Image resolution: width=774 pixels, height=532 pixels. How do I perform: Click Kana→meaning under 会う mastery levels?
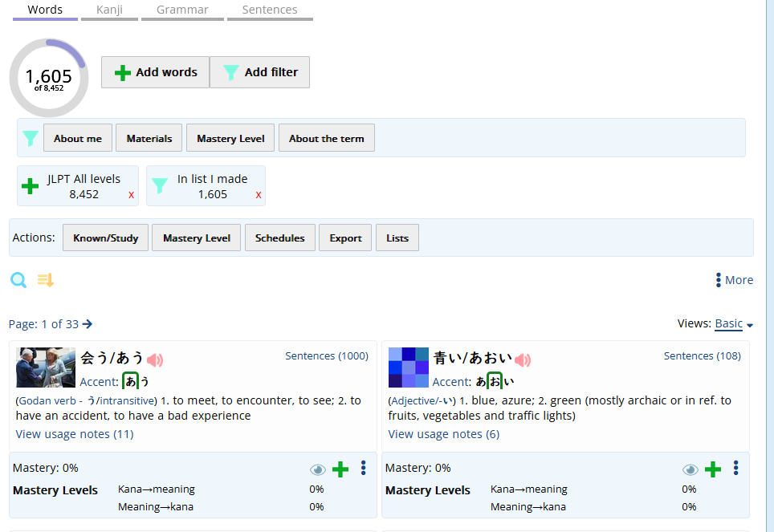pyautogui.click(x=157, y=489)
